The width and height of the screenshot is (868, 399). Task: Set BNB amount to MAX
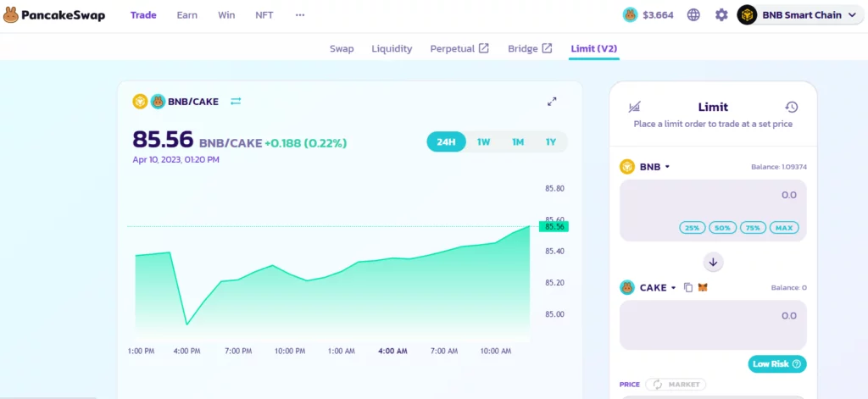coord(784,227)
